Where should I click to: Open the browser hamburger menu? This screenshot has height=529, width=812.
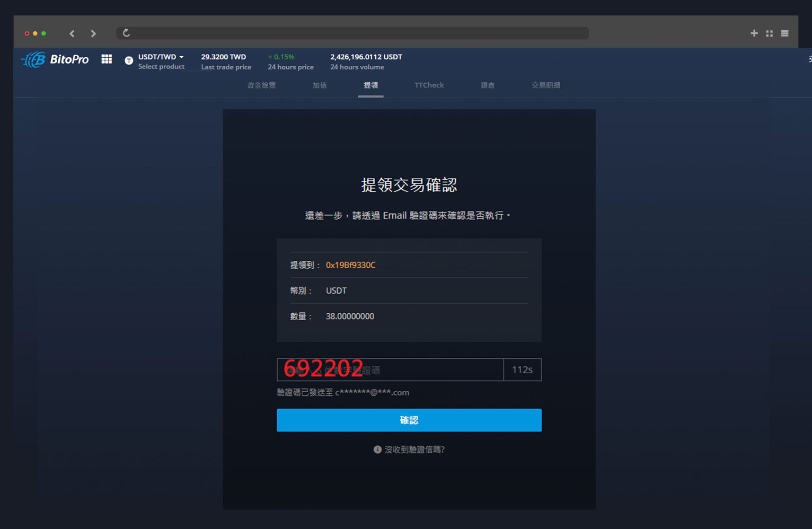click(784, 33)
